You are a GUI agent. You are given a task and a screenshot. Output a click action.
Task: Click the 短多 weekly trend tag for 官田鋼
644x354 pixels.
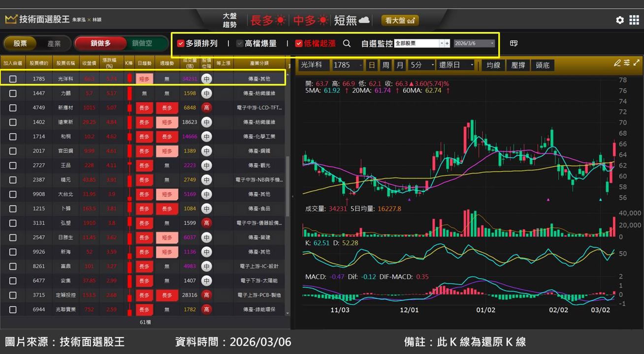coord(167,151)
